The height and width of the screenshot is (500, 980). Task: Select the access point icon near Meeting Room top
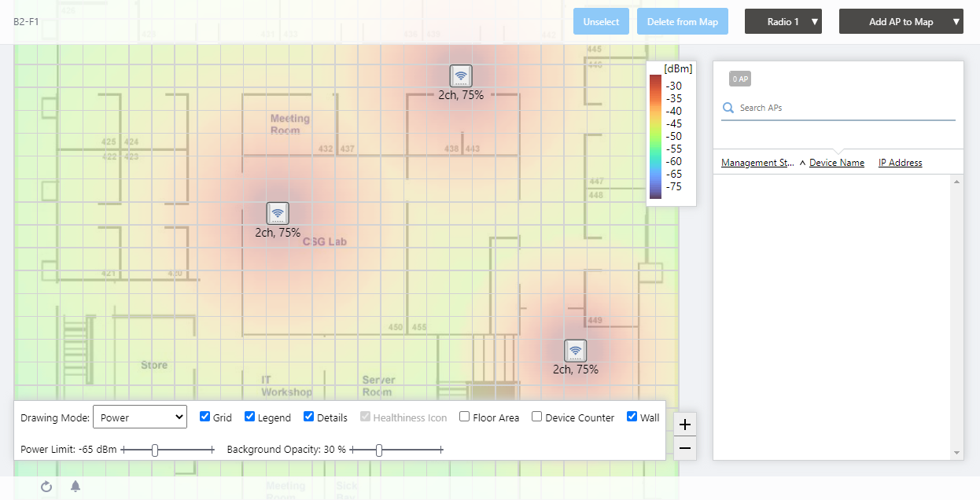click(x=461, y=75)
